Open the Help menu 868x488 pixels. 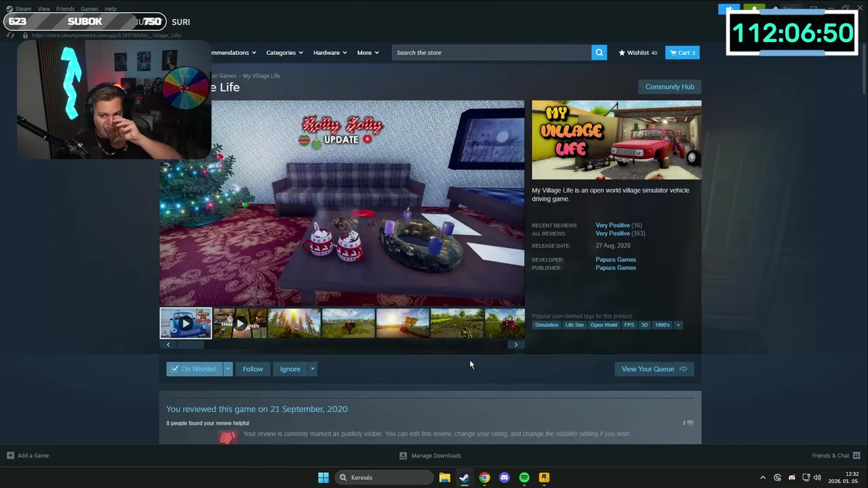coord(111,9)
